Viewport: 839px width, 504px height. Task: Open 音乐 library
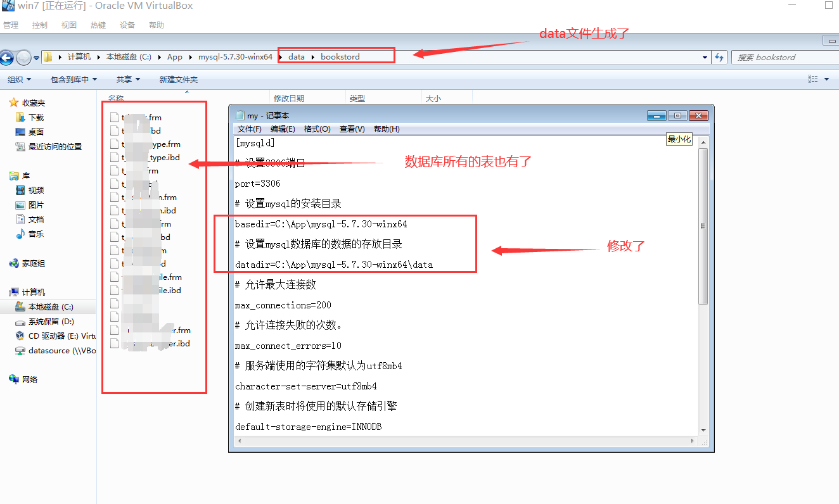(x=36, y=234)
